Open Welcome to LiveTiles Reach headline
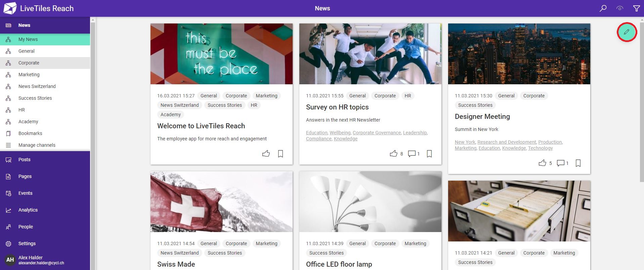This screenshot has width=644, height=270. click(x=201, y=126)
